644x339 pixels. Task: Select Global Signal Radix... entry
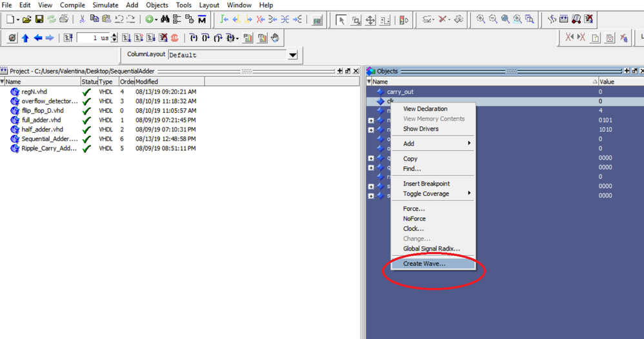(432, 249)
